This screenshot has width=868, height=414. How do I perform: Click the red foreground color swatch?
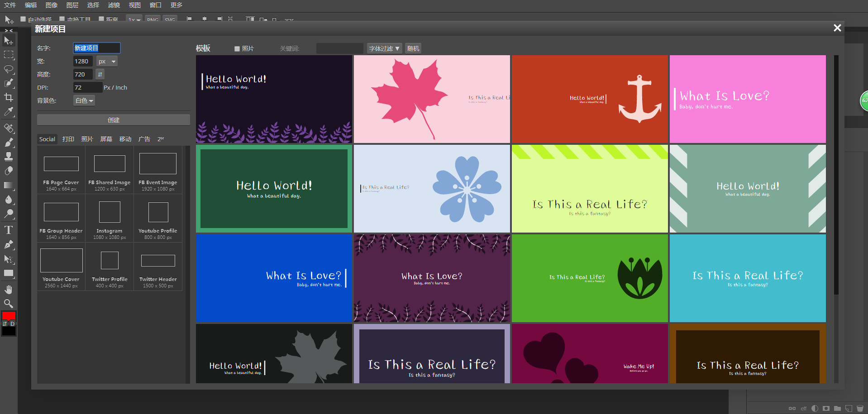pyautogui.click(x=9, y=315)
